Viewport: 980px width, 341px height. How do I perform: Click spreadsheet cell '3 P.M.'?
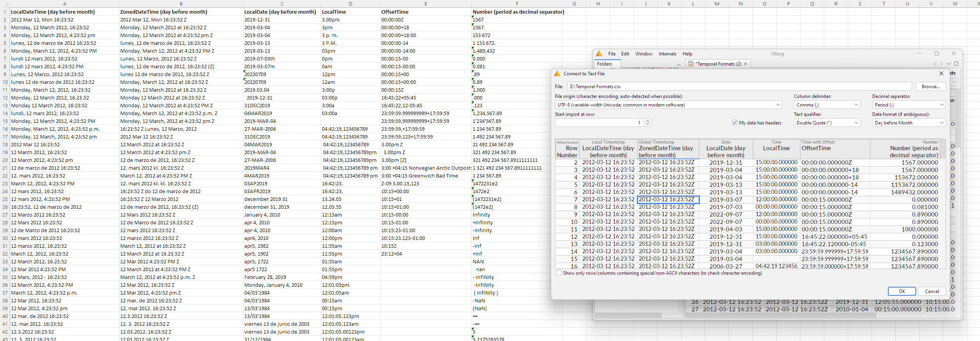(350, 43)
